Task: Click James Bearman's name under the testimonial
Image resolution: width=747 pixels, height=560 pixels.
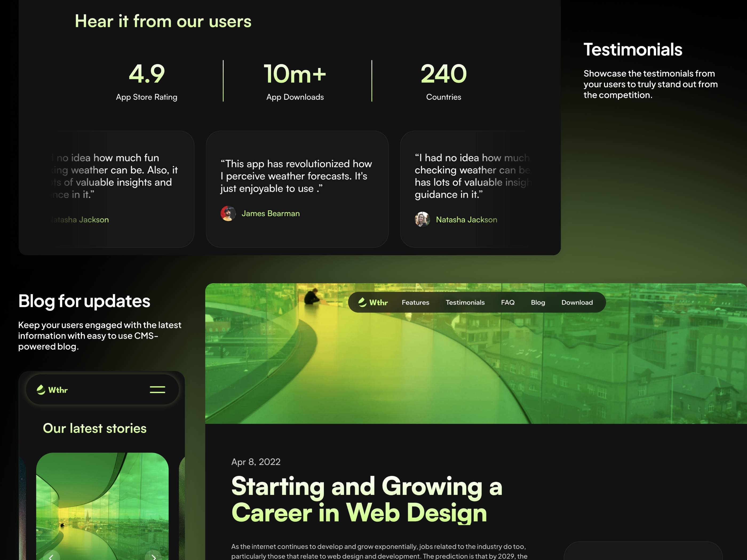Action: 271,213
